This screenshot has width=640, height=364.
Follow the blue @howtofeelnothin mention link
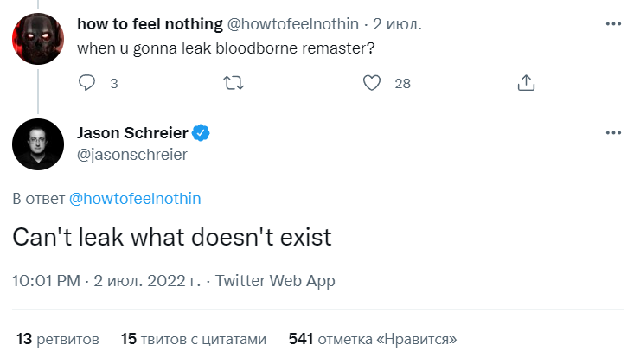(135, 199)
